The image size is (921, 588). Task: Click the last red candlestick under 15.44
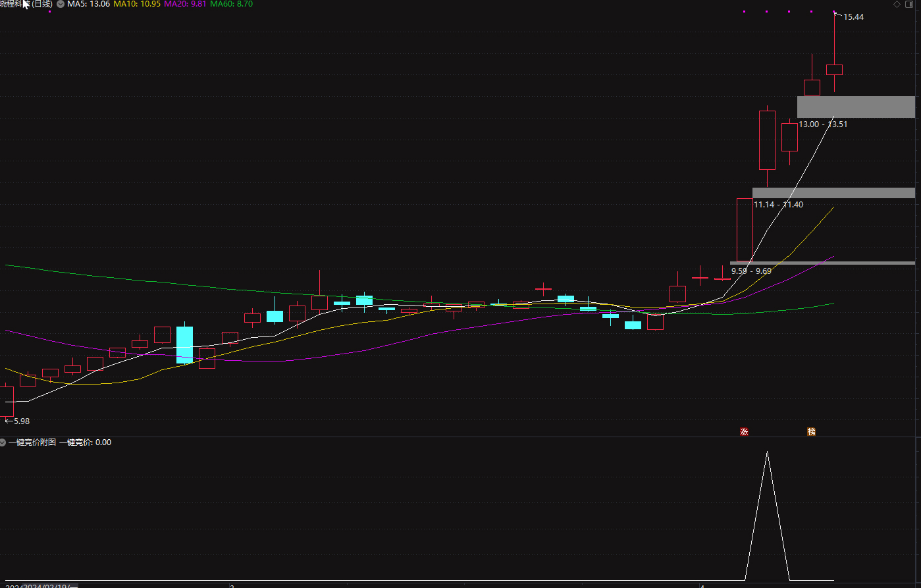(834, 70)
